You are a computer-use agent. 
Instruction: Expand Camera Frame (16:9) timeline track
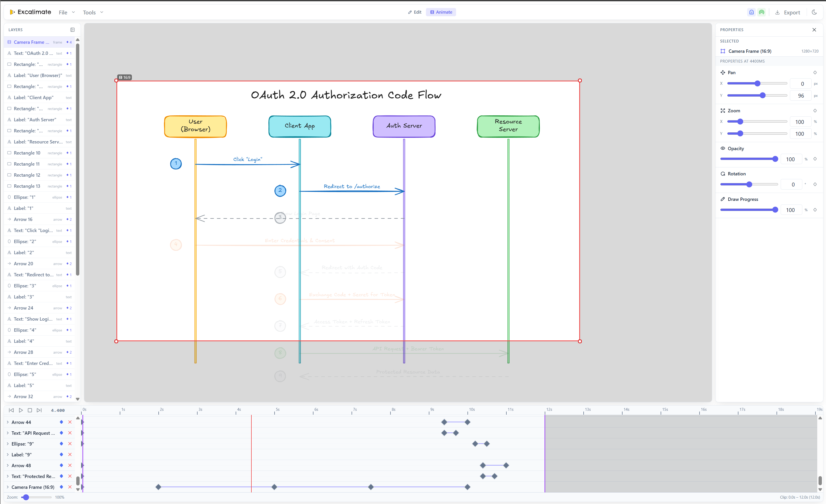8,487
